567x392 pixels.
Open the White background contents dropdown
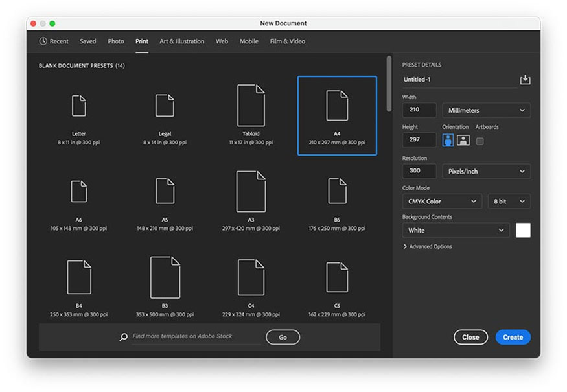pos(456,231)
